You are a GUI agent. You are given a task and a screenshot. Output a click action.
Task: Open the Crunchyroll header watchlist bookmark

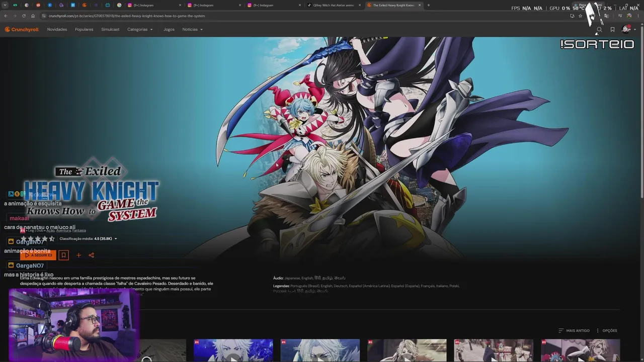612,30
